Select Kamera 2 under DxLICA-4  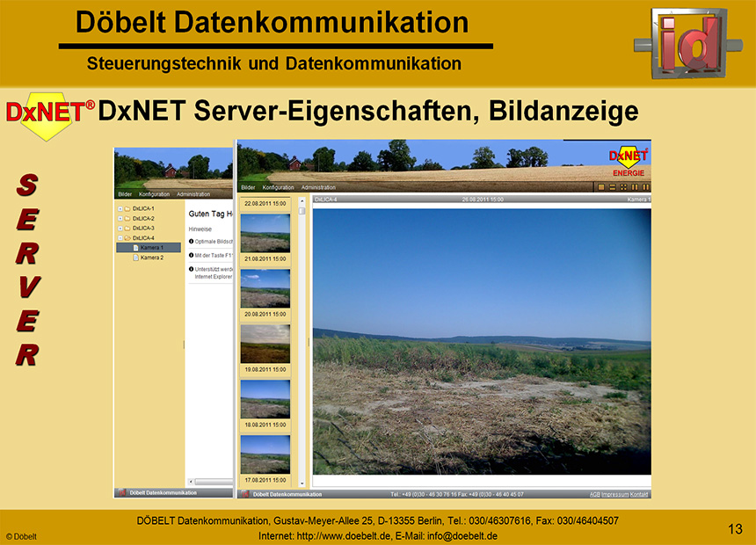click(x=152, y=258)
